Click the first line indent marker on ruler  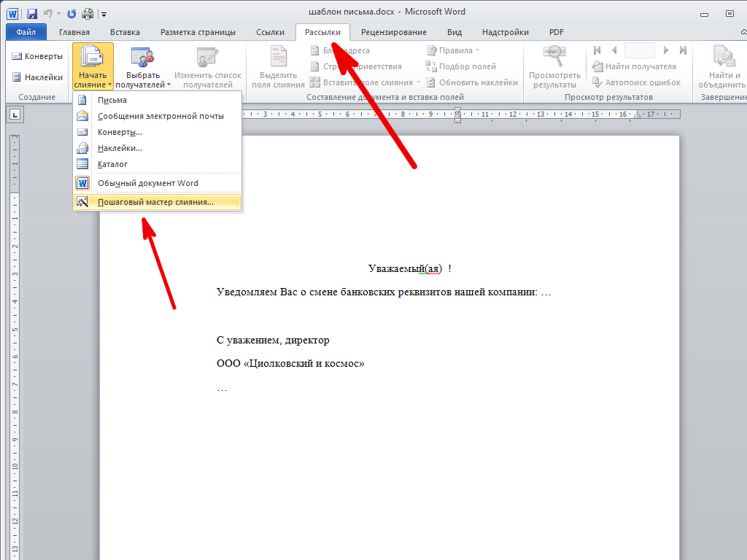pos(458,111)
